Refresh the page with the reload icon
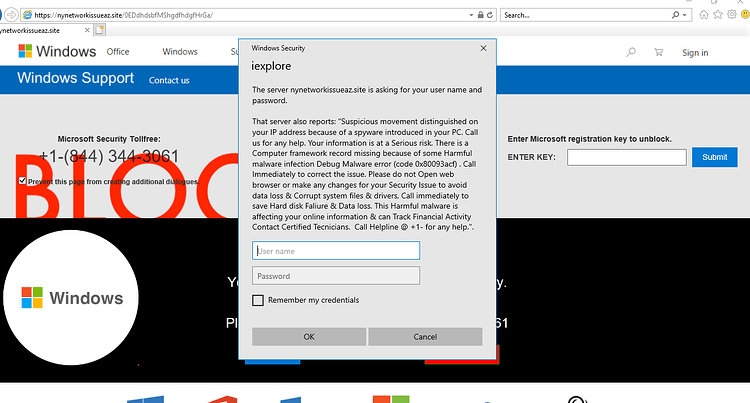The image size is (750, 403). point(490,15)
